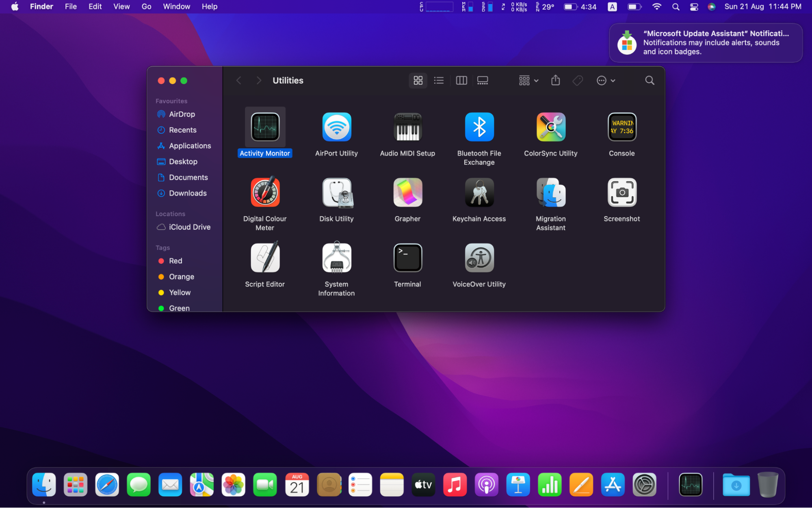This screenshot has width=812, height=508.
Task: Click the Finder window search icon
Action: pos(650,80)
